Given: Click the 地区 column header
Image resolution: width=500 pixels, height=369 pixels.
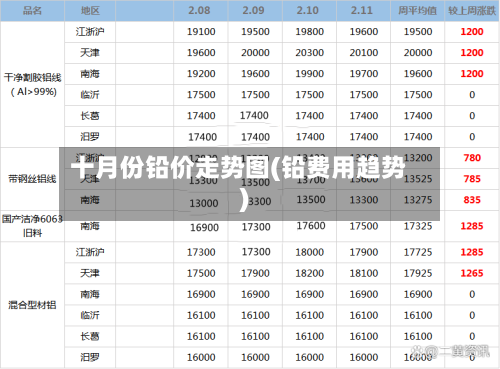Looking at the screenshot, I should click(90, 11).
